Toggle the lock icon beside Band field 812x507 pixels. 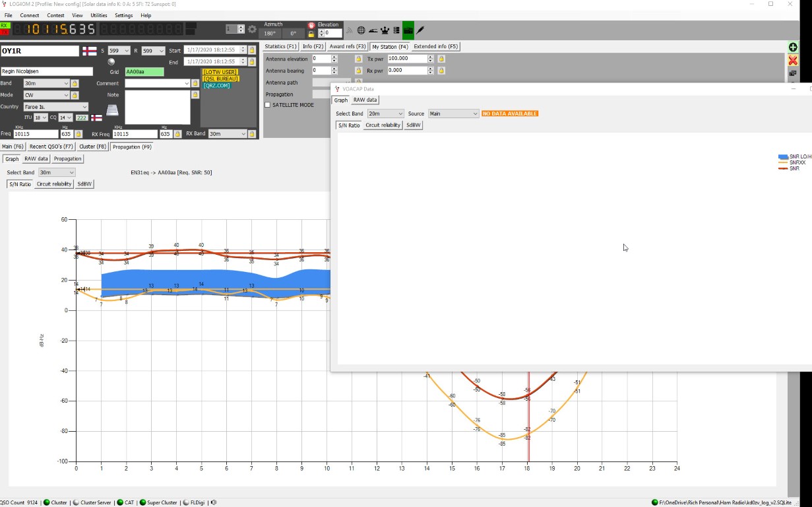click(75, 84)
